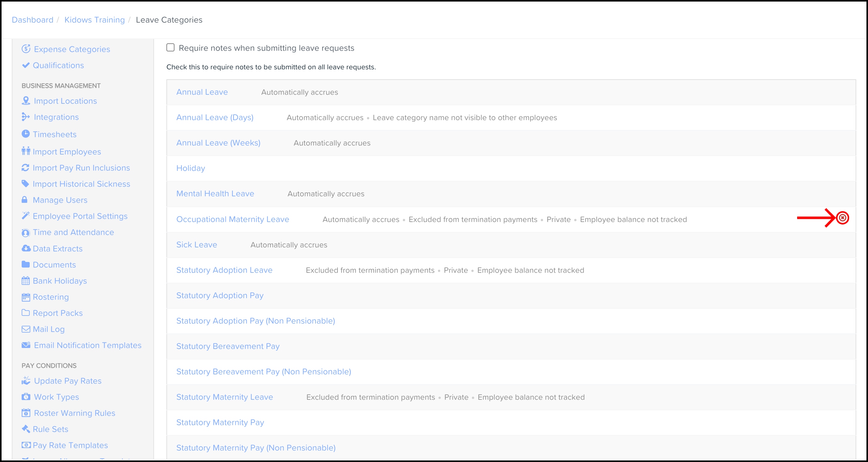The image size is (868, 462).
Task: Select Employee Portal Settings in sidebar
Action: [x=80, y=216]
